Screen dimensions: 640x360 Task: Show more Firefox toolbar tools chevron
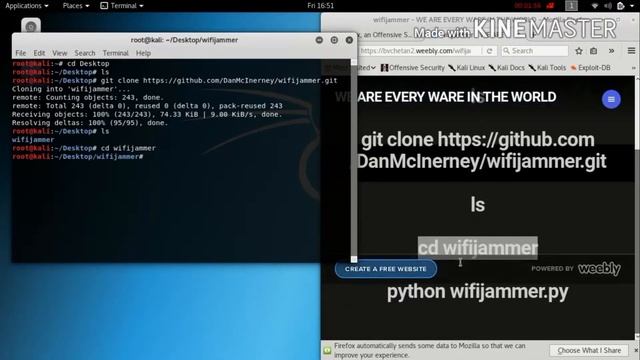point(611,51)
